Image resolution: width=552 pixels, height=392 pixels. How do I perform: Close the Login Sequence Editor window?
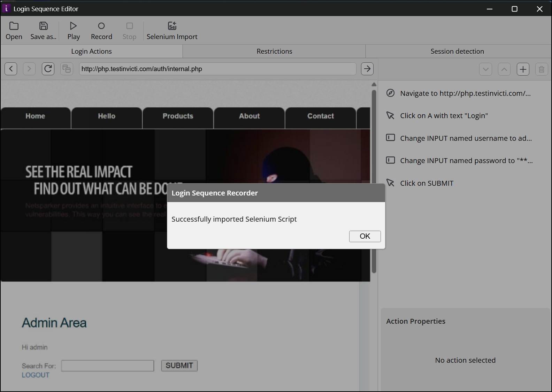(539, 9)
